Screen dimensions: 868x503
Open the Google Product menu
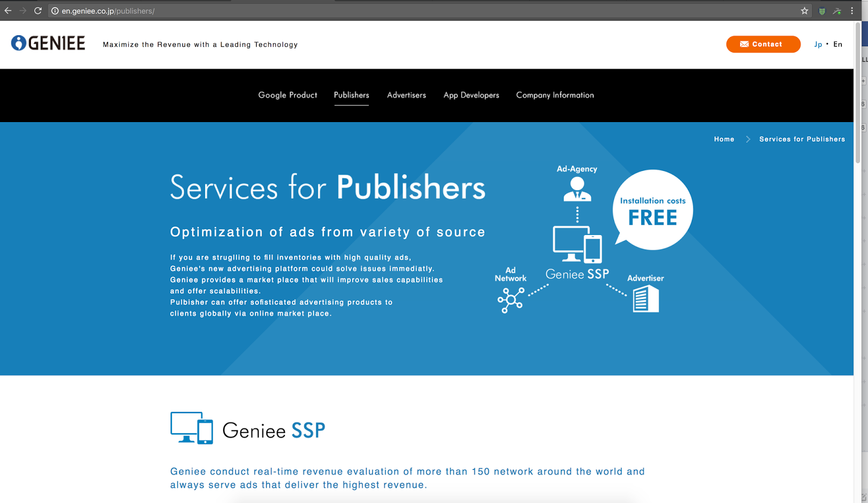[288, 95]
